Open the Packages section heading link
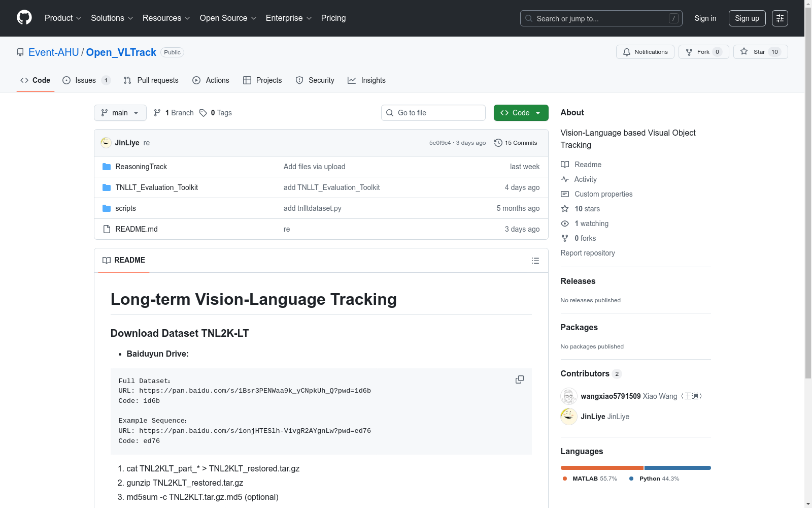This screenshot has width=812, height=508. point(579,327)
